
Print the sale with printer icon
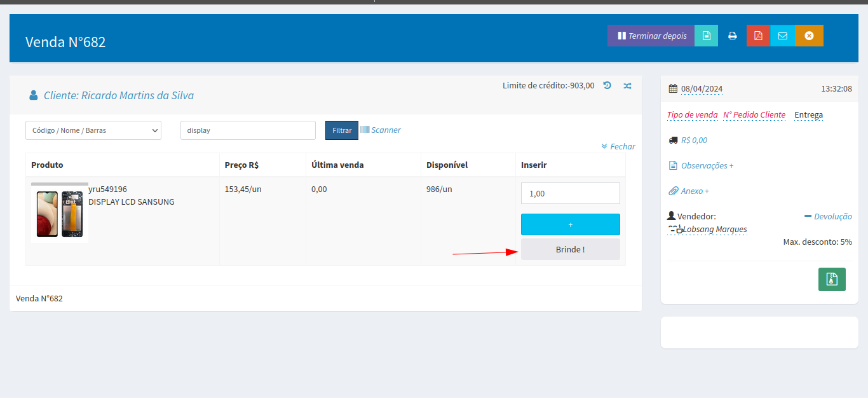pos(732,36)
